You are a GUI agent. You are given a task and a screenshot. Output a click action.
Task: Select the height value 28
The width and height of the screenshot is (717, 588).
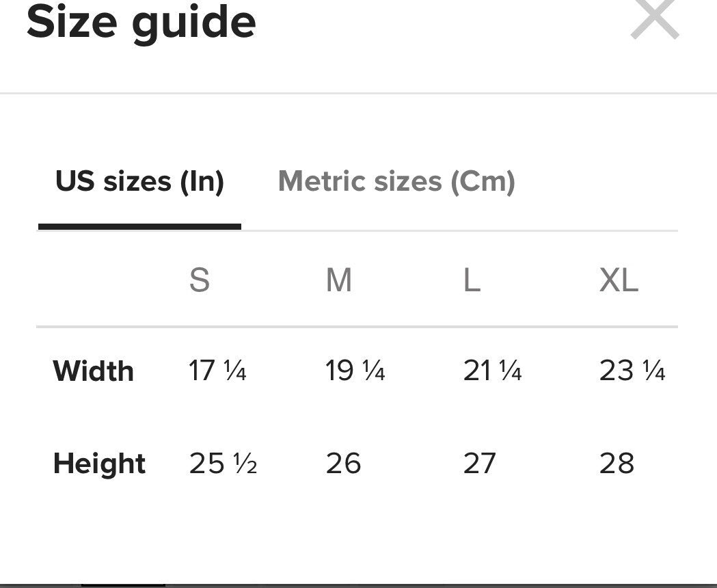tap(617, 463)
